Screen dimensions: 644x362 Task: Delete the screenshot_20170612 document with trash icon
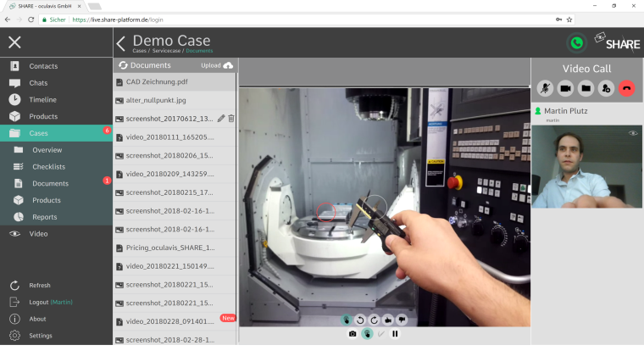231,119
